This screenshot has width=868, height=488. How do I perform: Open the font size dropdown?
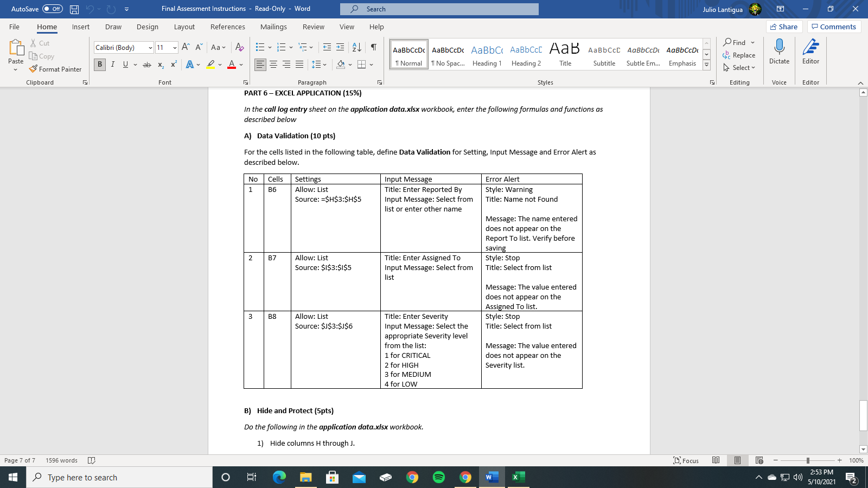175,47
